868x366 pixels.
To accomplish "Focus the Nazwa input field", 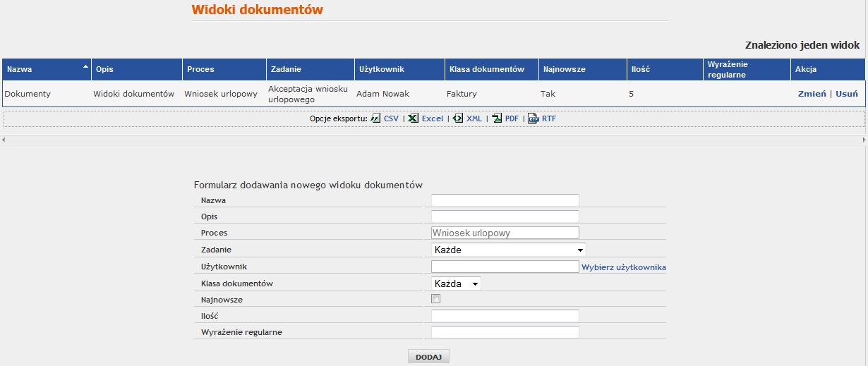I will point(505,200).
